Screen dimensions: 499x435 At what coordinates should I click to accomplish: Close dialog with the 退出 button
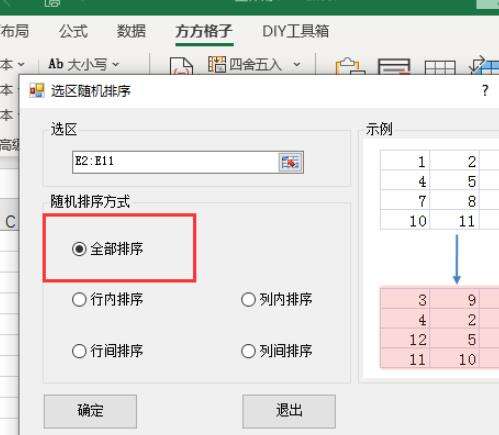(289, 411)
